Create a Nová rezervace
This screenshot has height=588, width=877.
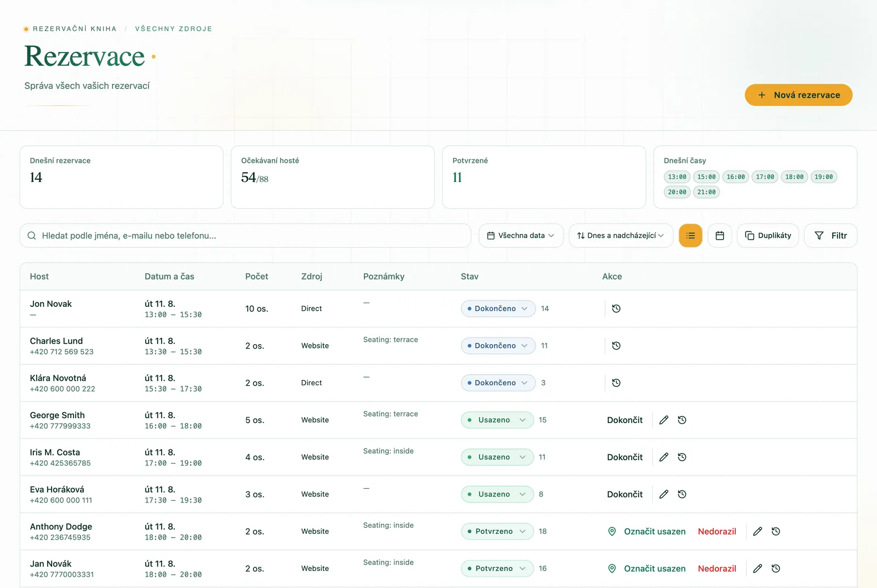pos(799,95)
